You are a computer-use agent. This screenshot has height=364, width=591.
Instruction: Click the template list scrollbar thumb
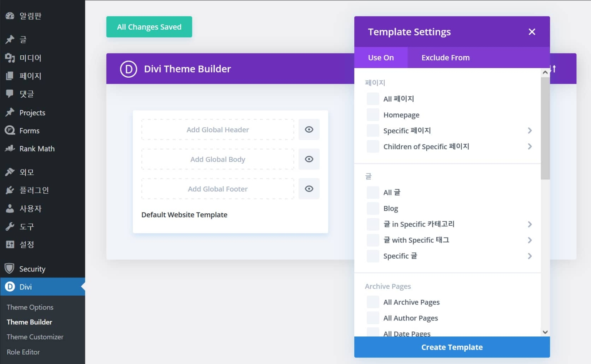[545, 128]
